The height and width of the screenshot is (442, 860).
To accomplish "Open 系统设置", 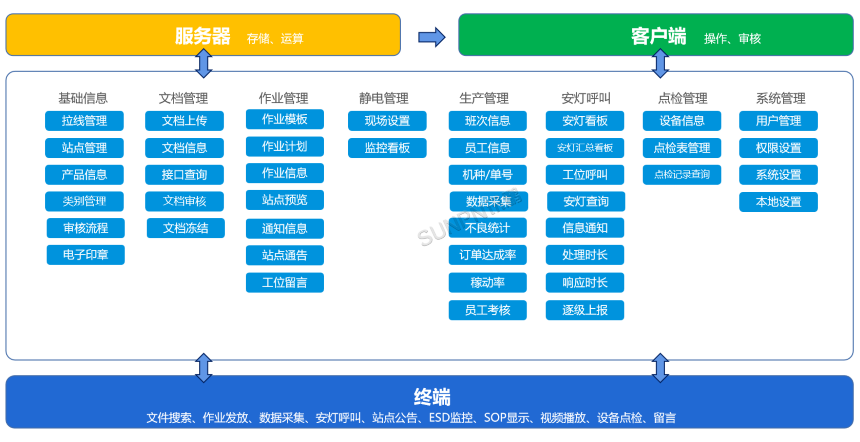I will click(x=778, y=175).
